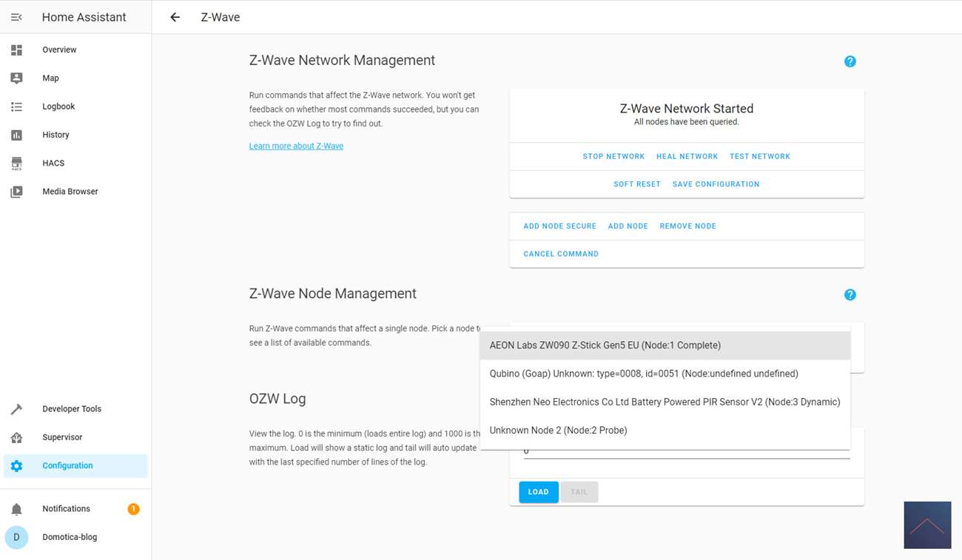This screenshot has height=560, width=962.
Task: Open the Map sidebar icon
Action: click(x=16, y=78)
